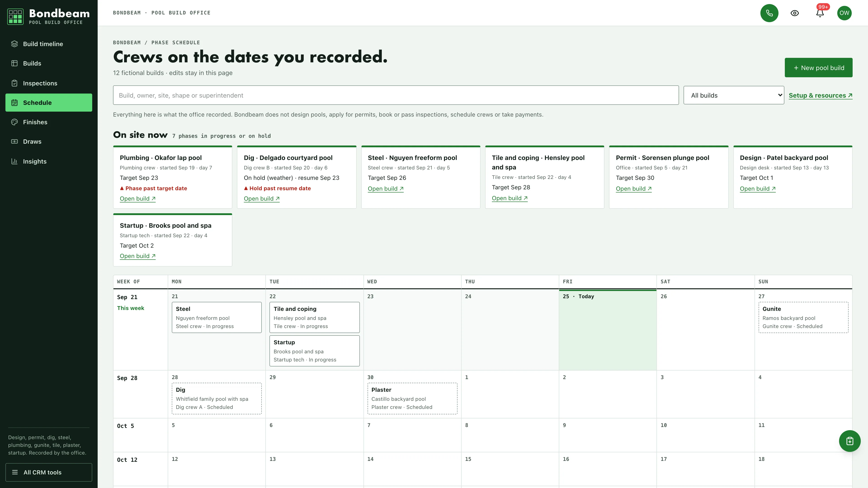Open build for Okafor lap pool
This screenshot has height=488, width=868.
137,199
